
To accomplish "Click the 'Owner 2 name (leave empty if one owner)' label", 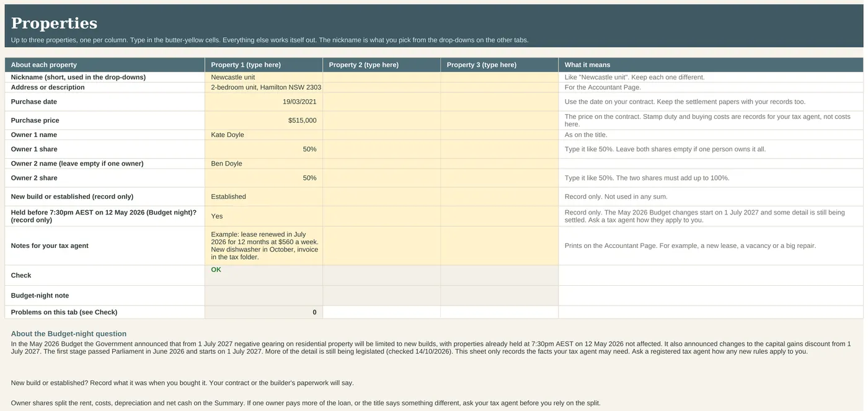I will pos(77,164).
